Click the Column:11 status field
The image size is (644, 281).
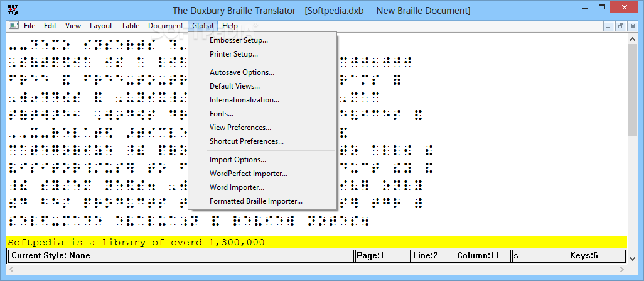[x=483, y=255]
